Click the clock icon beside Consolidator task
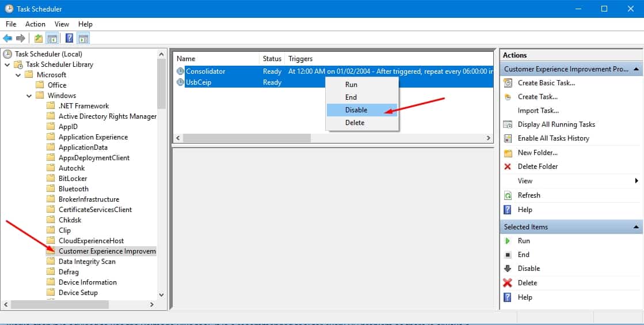The image size is (644, 325). pos(180,71)
